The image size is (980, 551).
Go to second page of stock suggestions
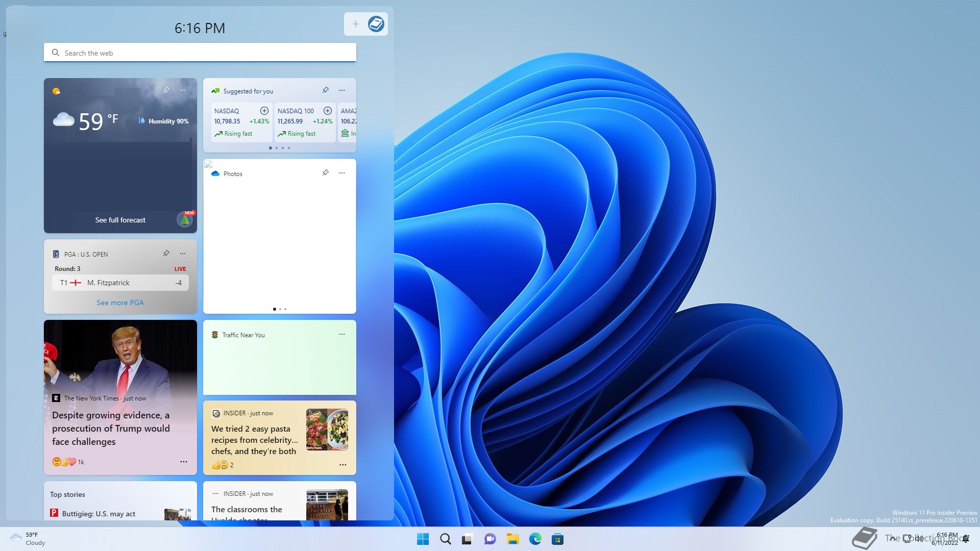pos(277,148)
